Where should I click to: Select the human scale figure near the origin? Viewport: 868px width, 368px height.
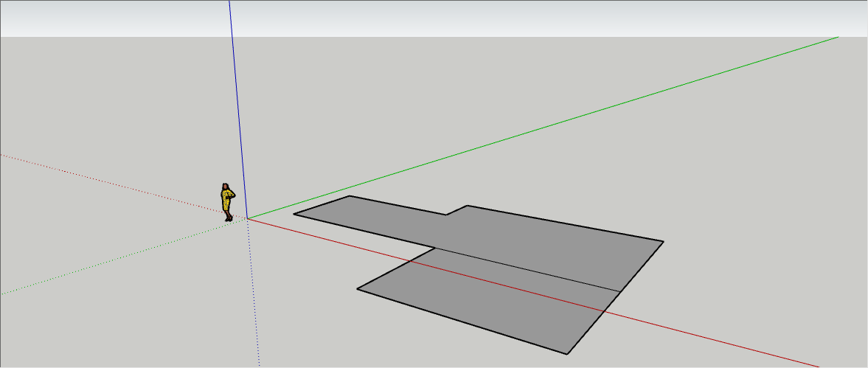(228, 202)
